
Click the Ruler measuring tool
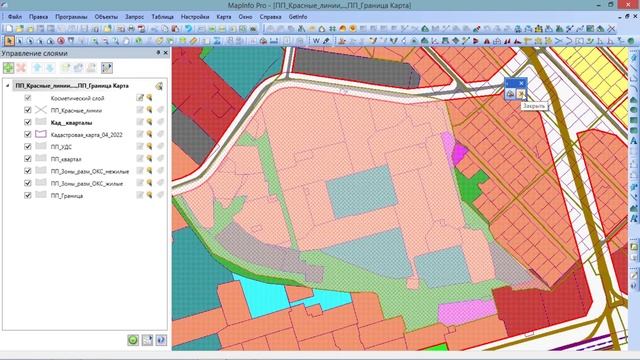pyautogui.click(x=193, y=41)
